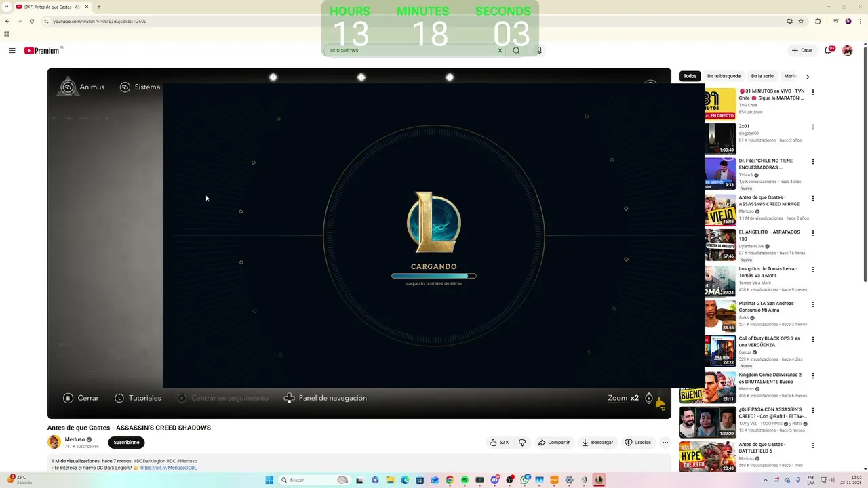
Task: Select the 'Todos' filter chip
Action: coord(690,76)
